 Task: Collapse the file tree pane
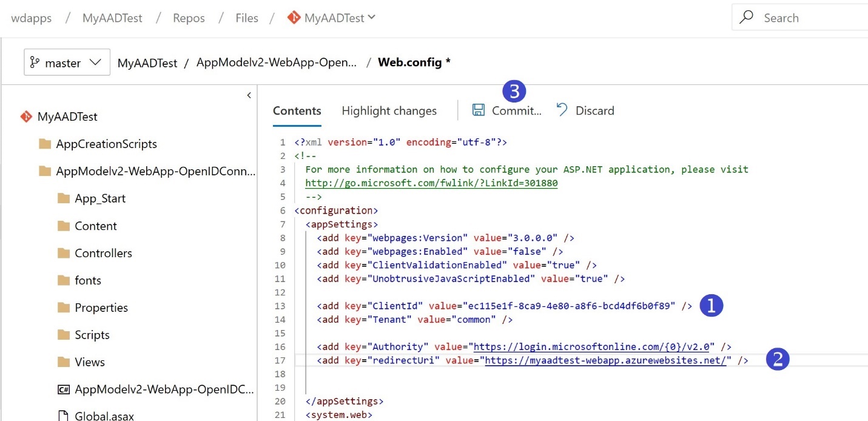pos(249,95)
